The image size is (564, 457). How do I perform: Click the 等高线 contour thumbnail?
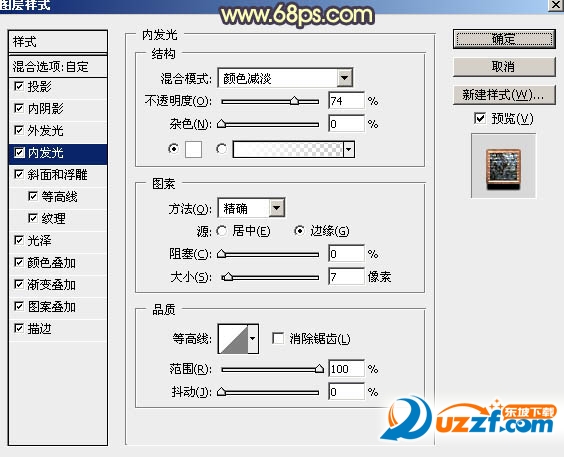point(233,338)
